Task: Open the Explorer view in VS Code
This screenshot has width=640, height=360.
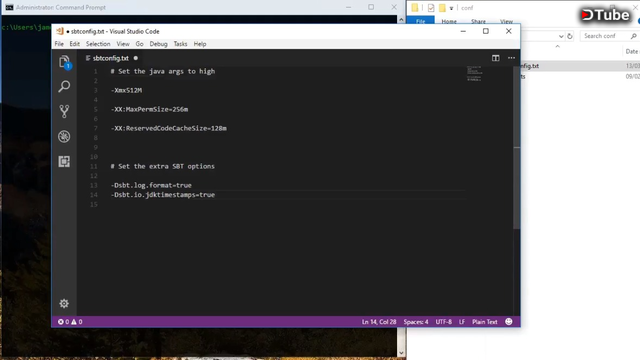Action: [64, 62]
